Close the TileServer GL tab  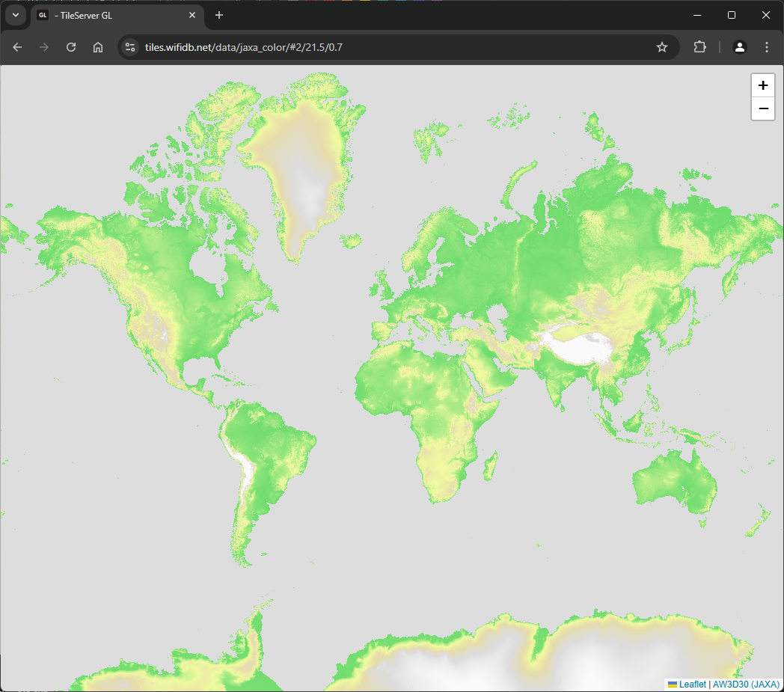(192, 15)
